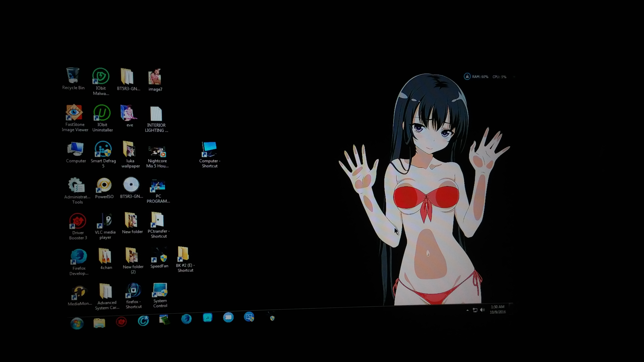Select the BT5R3-GN folder icon
Image resolution: width=644 pixels, height=362 pixels.
coord(127,76)
